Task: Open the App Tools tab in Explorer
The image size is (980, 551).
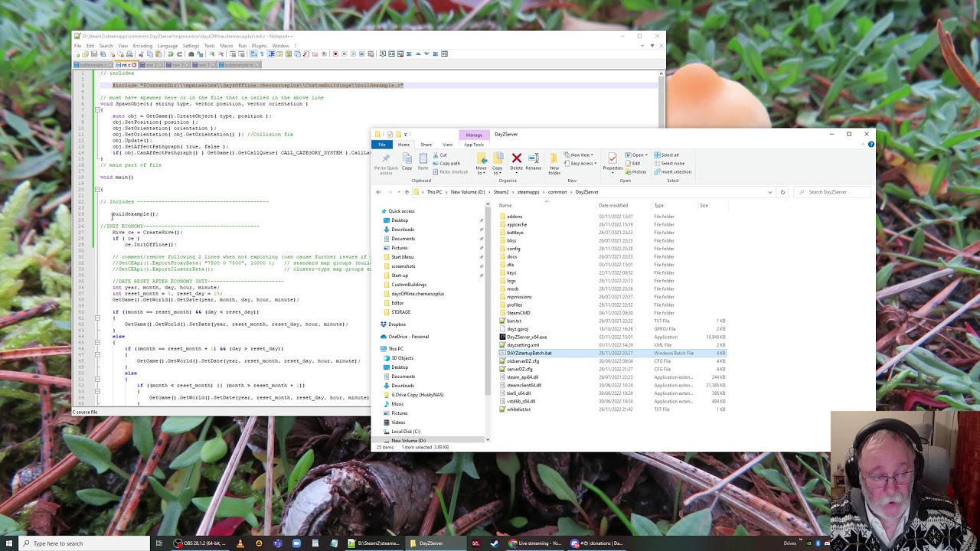Action: [x=474, y=145]
